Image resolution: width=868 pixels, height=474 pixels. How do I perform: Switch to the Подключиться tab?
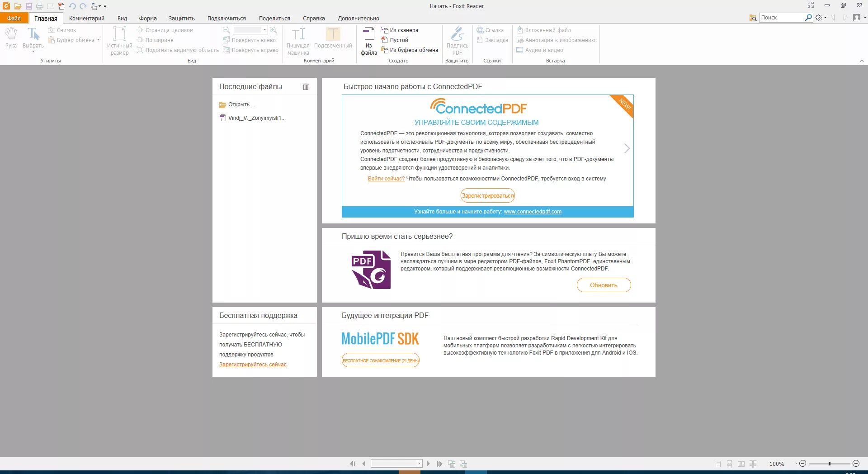(x=226, y=19)
